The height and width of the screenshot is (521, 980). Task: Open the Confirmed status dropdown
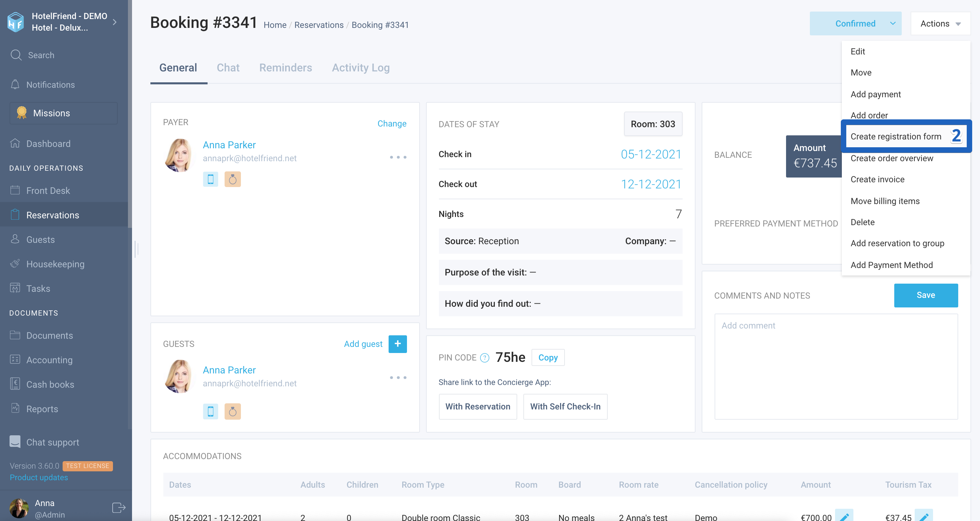point(855,23)
